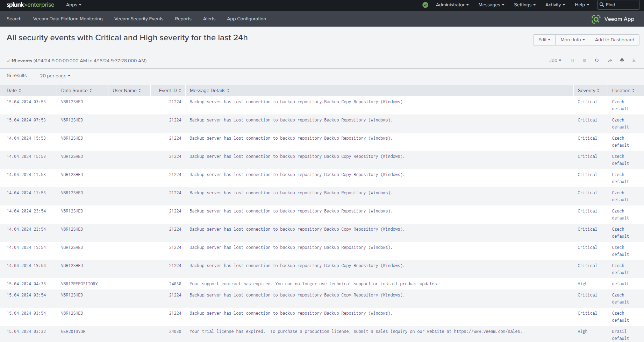Open the Settings dropdown
Screen dimensions: 644x342
point(525,5)
